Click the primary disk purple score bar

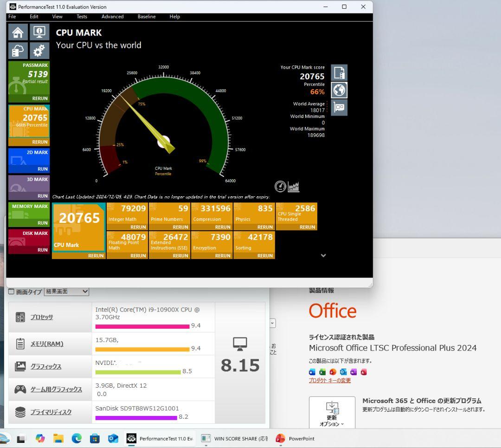point(136,418)
